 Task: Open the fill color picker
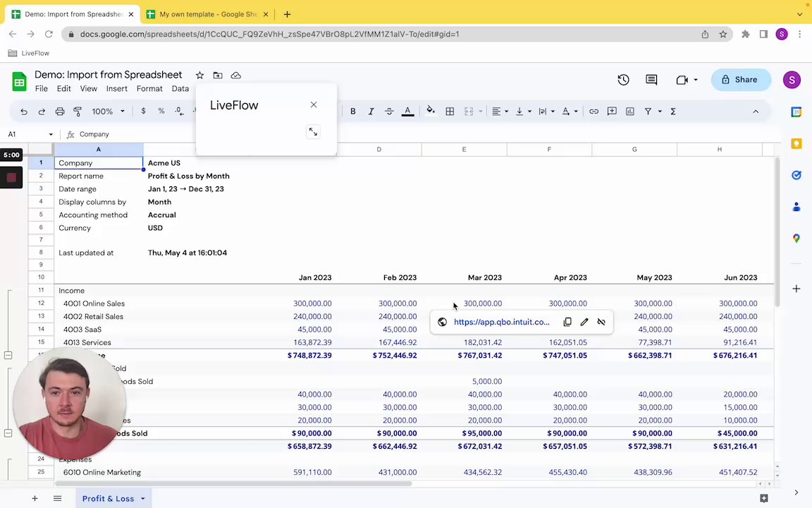click(431, 110)
